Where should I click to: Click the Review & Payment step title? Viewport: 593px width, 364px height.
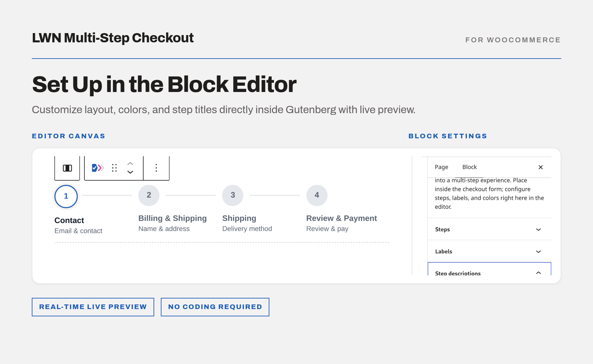pyautogui.click(x=342, y=218)
